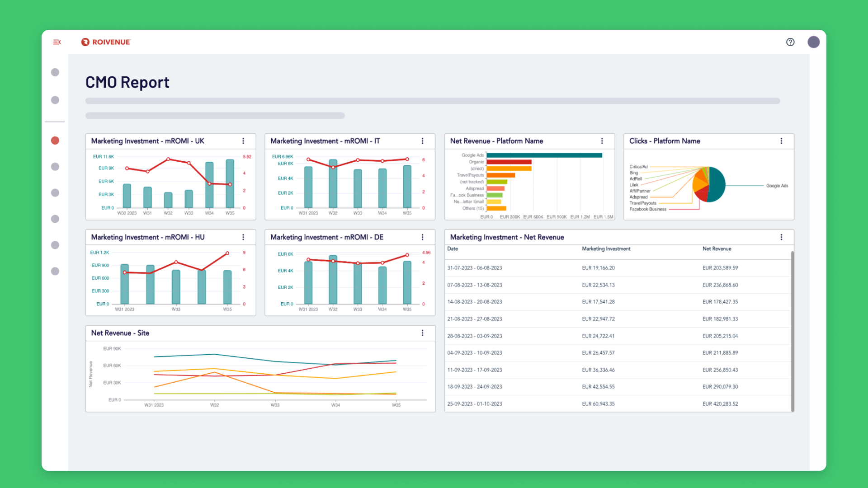Open options for Clicks - Platform Name widget

coord(781,141)
